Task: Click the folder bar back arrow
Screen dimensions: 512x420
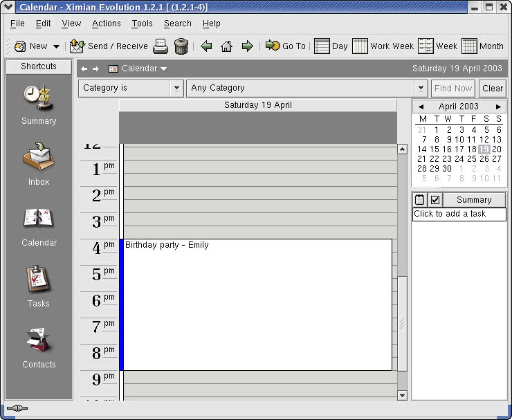Action: [x=84, y=69]
